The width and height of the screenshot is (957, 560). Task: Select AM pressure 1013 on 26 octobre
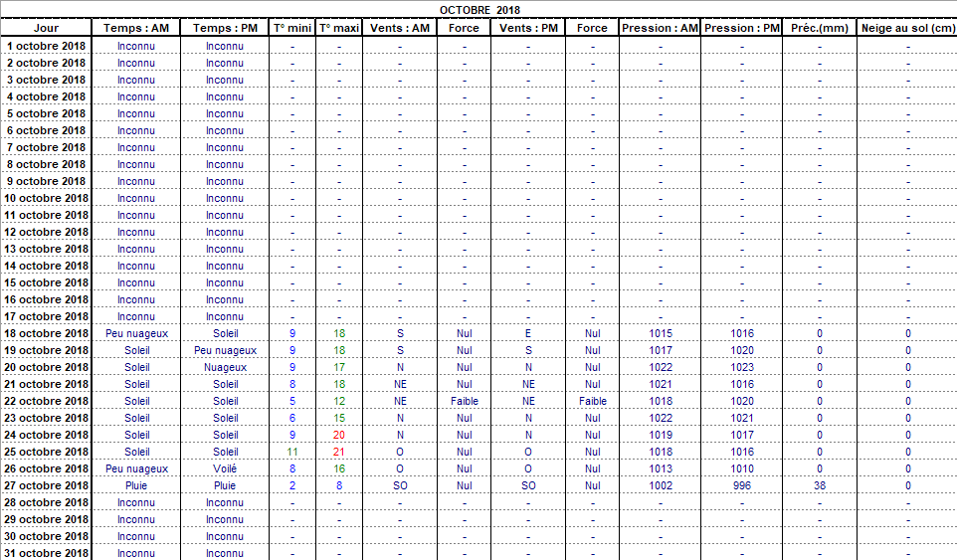click(661, 468)
